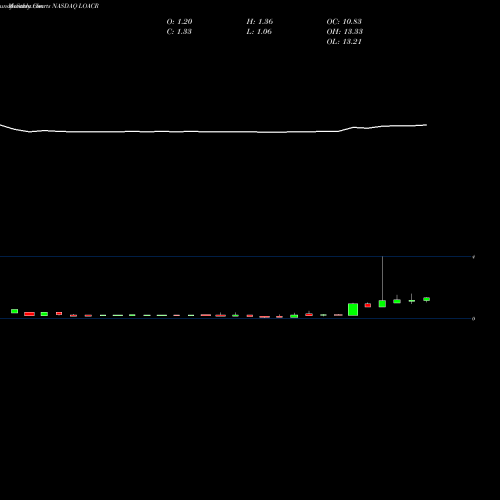Click the 'OC: 10.83' value
The width and height of the screenshot is (500, 500).
tap(344, 22)
